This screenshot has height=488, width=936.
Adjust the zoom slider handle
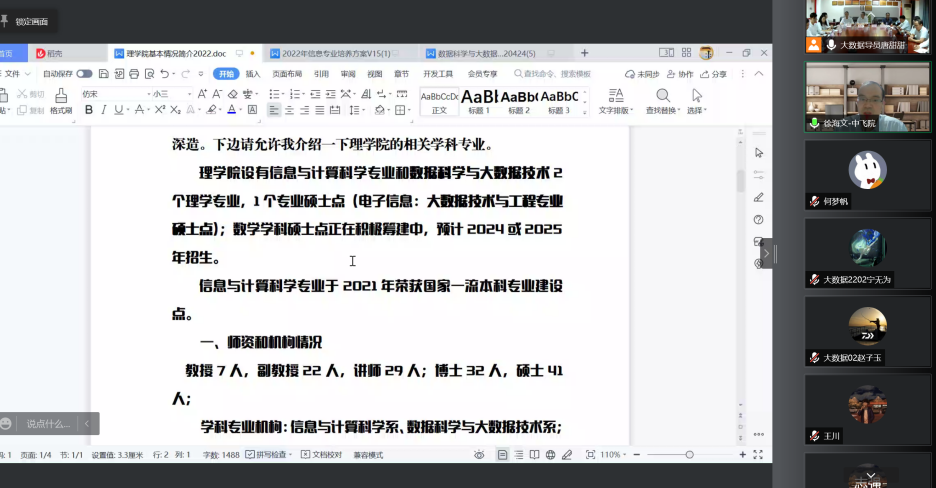pyautogui.click(x=689, y=455)
